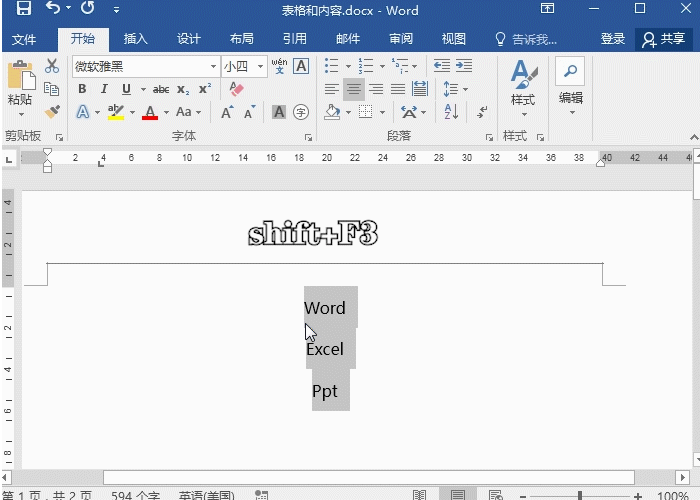This screenshot has width=700, height=500.
Task: Open the Aa change case dropdown
Action: (x=188, y=112)
